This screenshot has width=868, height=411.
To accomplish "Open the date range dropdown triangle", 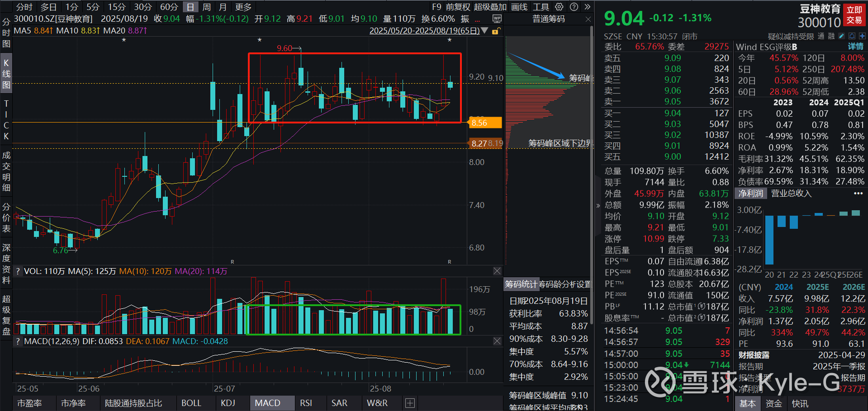I will click(x=485, y=31).
